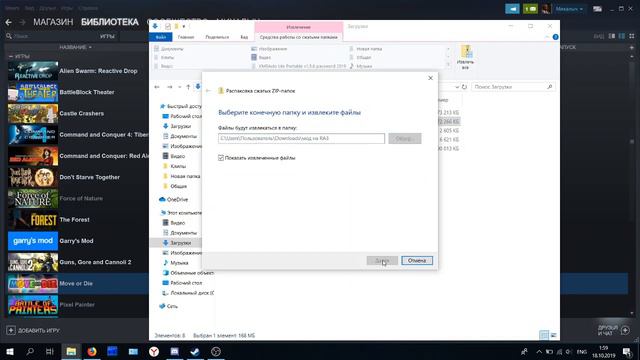Toggle show extracted files checkbox
The width and height of the screenshot is (640, 360).
[x=221, y=158]
